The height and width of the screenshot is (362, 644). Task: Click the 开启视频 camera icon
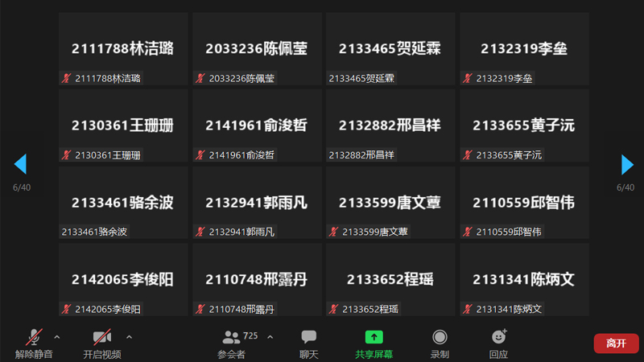(x=102, y=337)
